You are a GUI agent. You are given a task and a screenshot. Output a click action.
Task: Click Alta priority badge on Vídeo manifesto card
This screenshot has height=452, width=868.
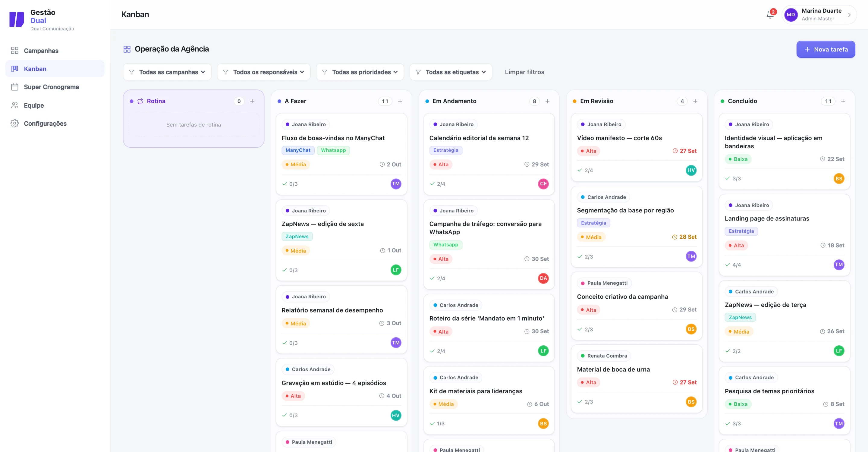coord(588,151)
